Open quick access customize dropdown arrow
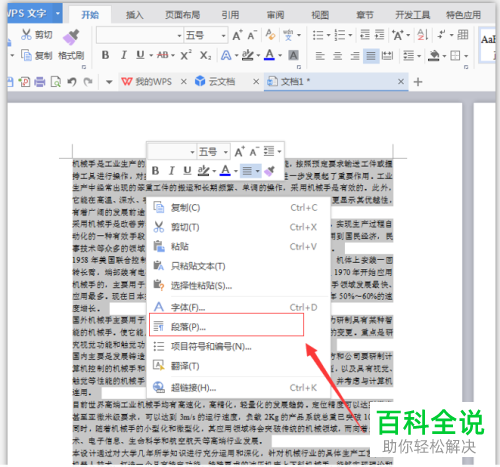The width and height of the screenshot is (500, 467). 109,82
